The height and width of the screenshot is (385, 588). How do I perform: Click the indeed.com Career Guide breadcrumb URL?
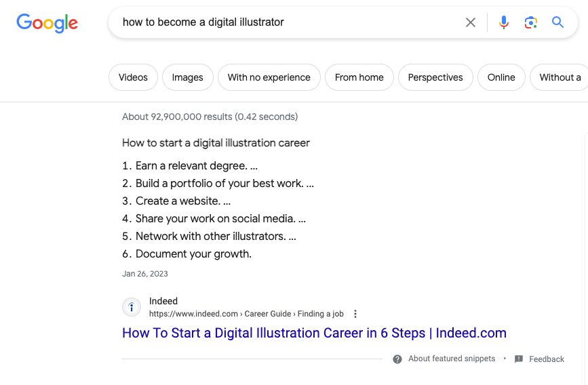tap(246, 314)
